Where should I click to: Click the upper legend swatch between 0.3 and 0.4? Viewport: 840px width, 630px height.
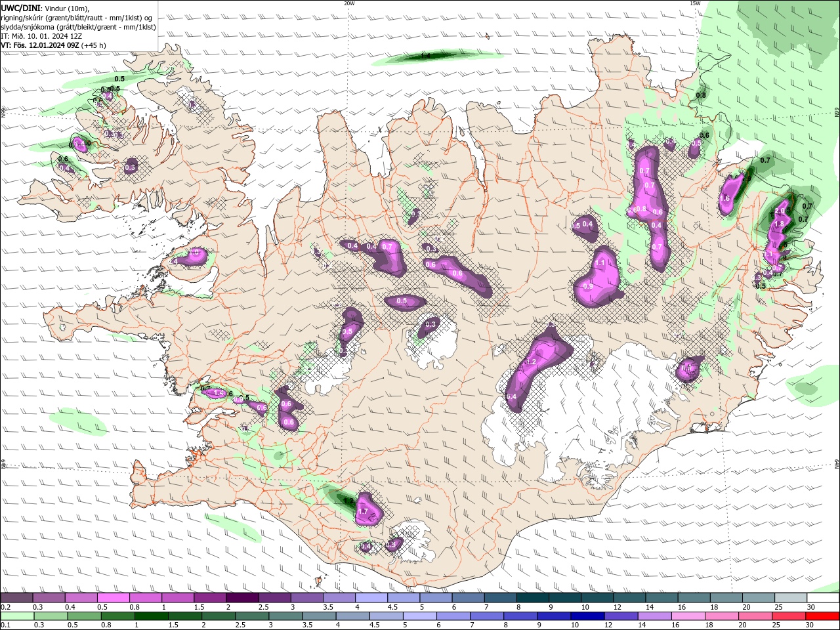pyautogui.click(x=49, y=598)
